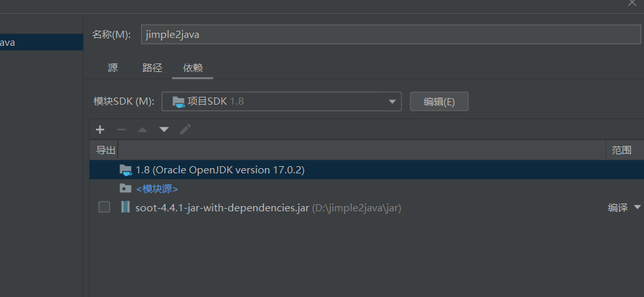The image size is (644, 297).
Task: Move the selected dependency up with the arrow
Action: [x=143, y=130]
